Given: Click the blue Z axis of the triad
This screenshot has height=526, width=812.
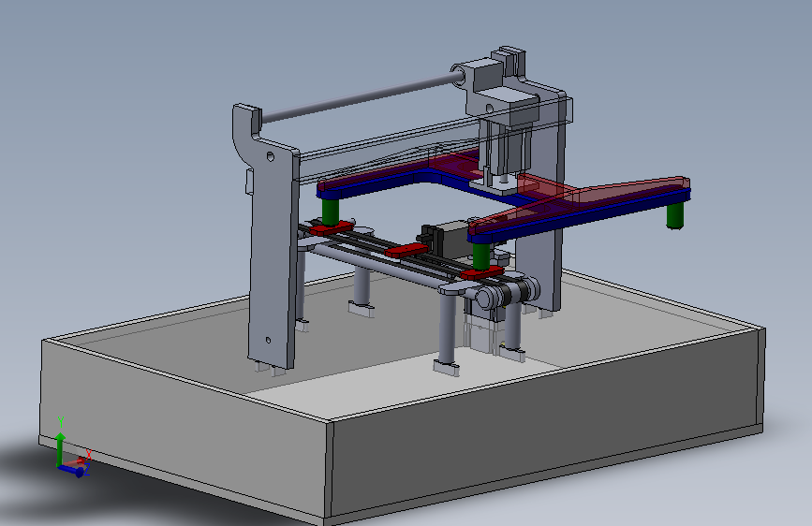Looking at the screenshot, I should (x=71, y=470).
